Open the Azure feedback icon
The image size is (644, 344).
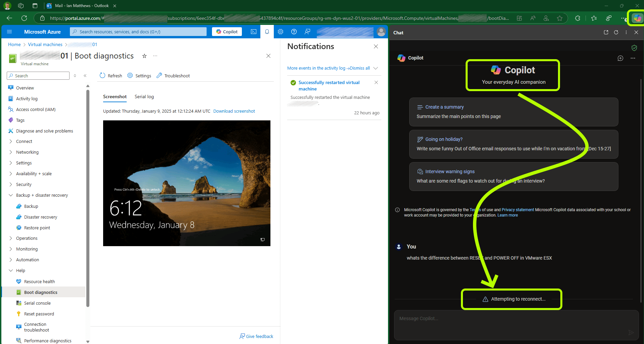(307, 32)
